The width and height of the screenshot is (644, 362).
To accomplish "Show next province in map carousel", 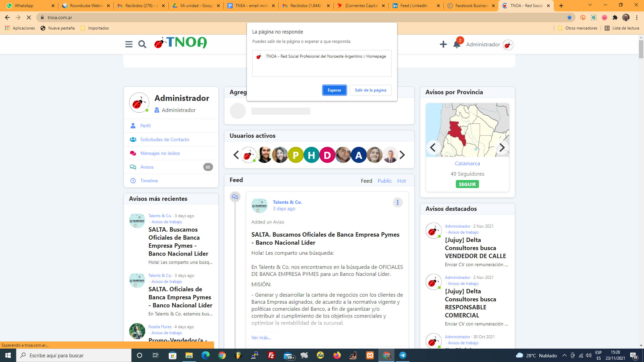I will pyautogui.click(x=502, y=147).
